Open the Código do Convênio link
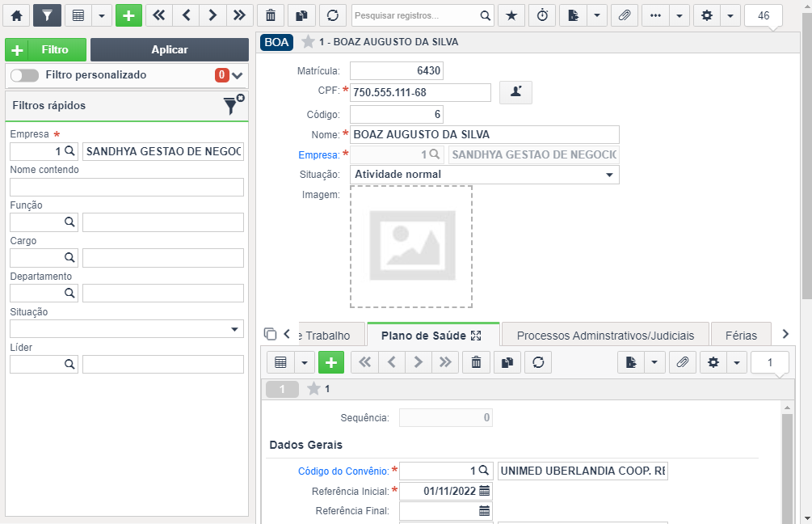812x524 pixels. [x=343, y=471]
